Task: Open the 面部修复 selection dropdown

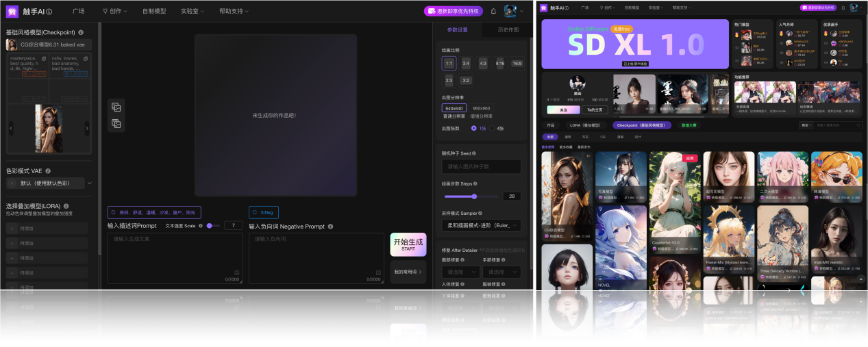Action: (460, 272)
